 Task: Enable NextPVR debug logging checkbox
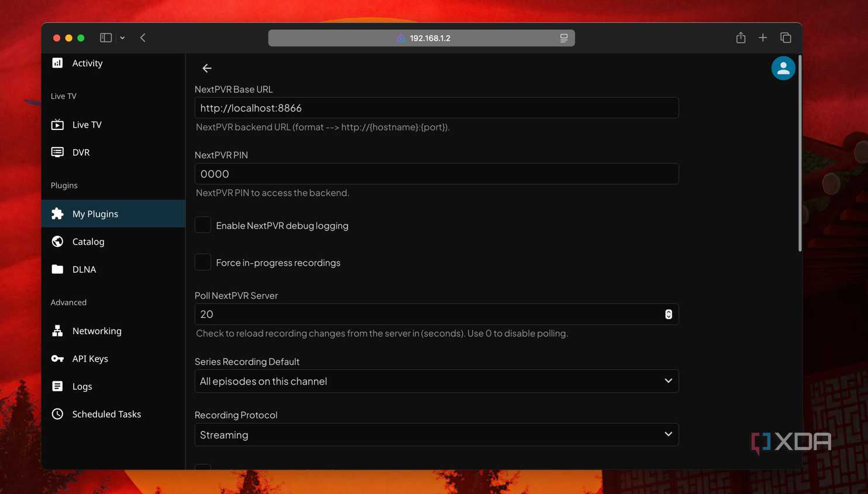202,225
